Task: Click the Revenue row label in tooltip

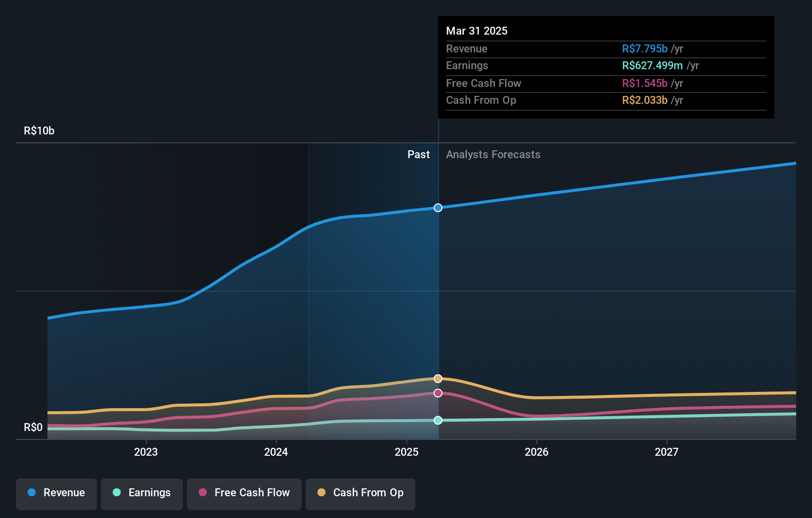Action: pyautogui.click(x=467, y=48)
